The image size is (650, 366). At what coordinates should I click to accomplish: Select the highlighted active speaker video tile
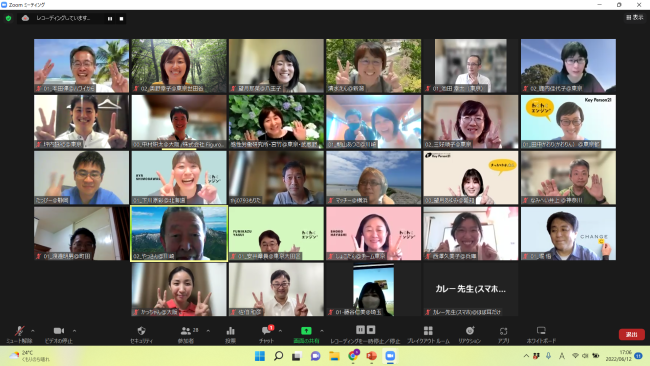179,234
